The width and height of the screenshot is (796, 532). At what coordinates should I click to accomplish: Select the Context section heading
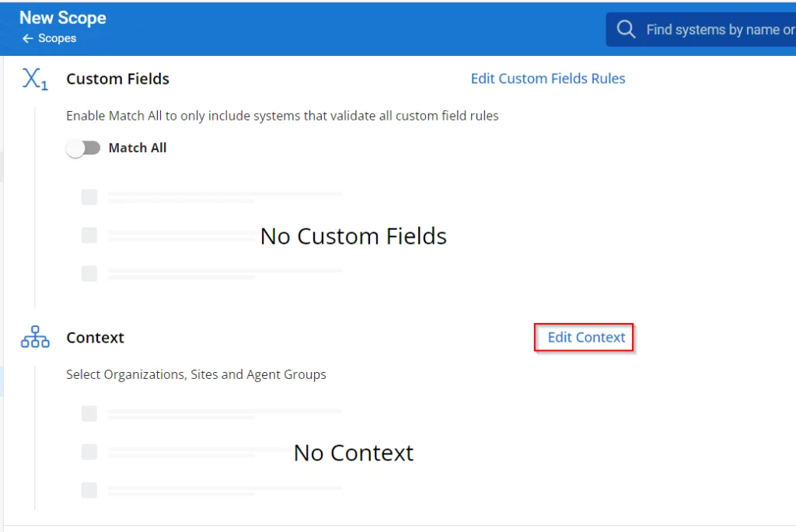coord(95,338)
